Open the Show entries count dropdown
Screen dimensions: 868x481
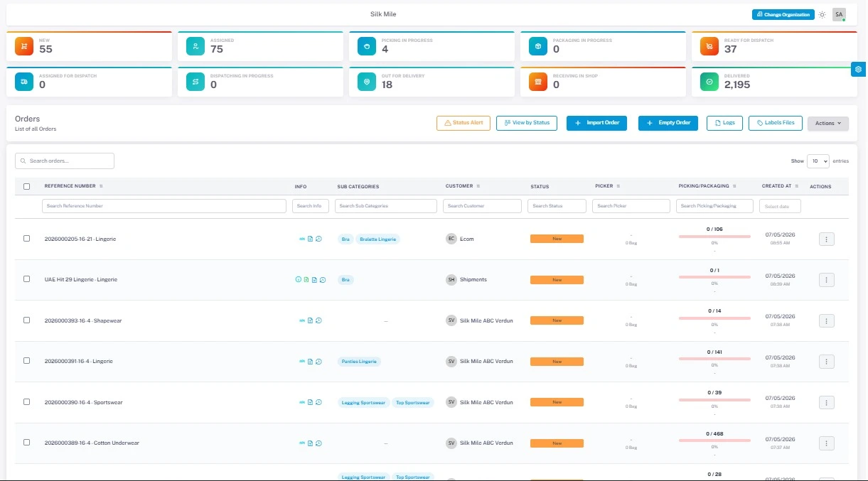pos(818,161)
